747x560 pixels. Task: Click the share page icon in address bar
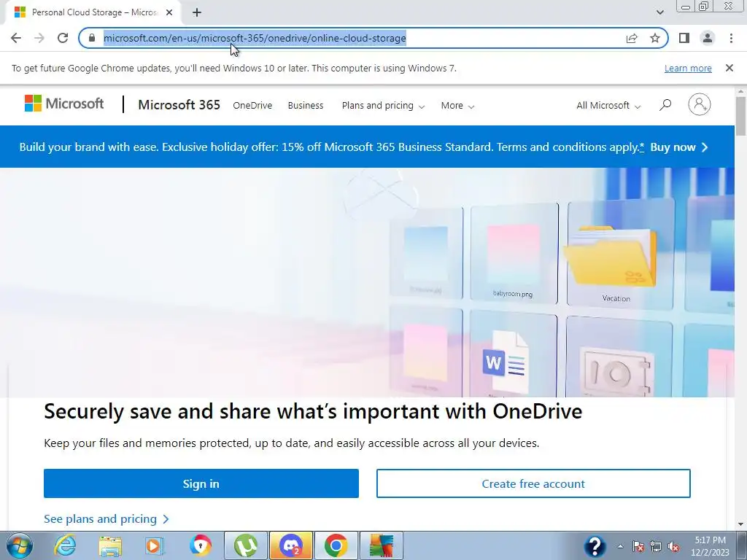click(632, 38)
